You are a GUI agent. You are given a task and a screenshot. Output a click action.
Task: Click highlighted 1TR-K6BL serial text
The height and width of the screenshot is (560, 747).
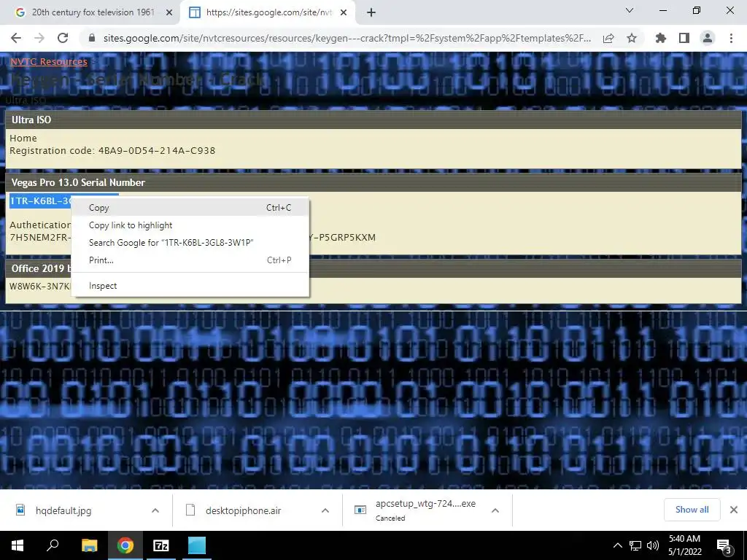coord(41,201)
